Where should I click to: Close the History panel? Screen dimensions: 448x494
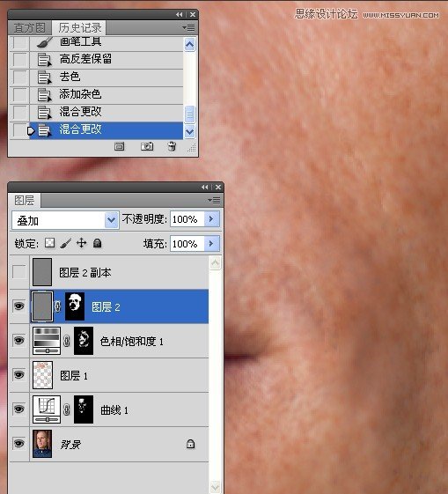(x=193, y=14)
